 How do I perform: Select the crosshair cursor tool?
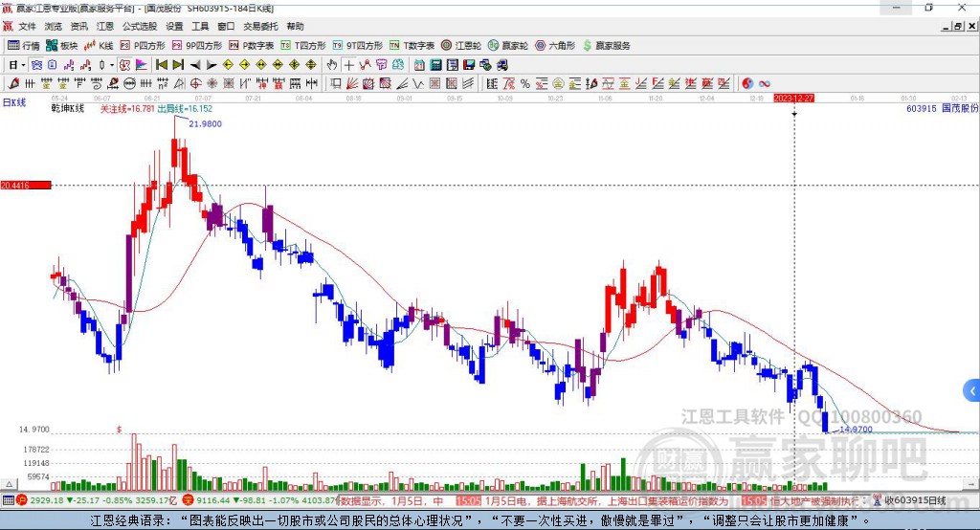tap(348, 65)
